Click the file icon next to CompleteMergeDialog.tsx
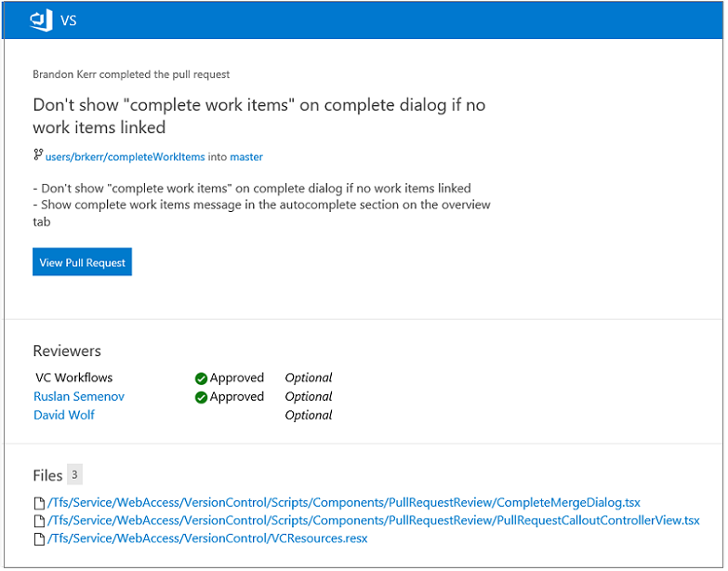This screenshot has width=728, height=571. point(39,503)
